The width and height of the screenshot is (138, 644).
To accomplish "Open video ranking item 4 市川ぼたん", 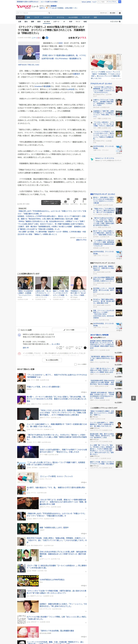I will [x=104, y=301].
